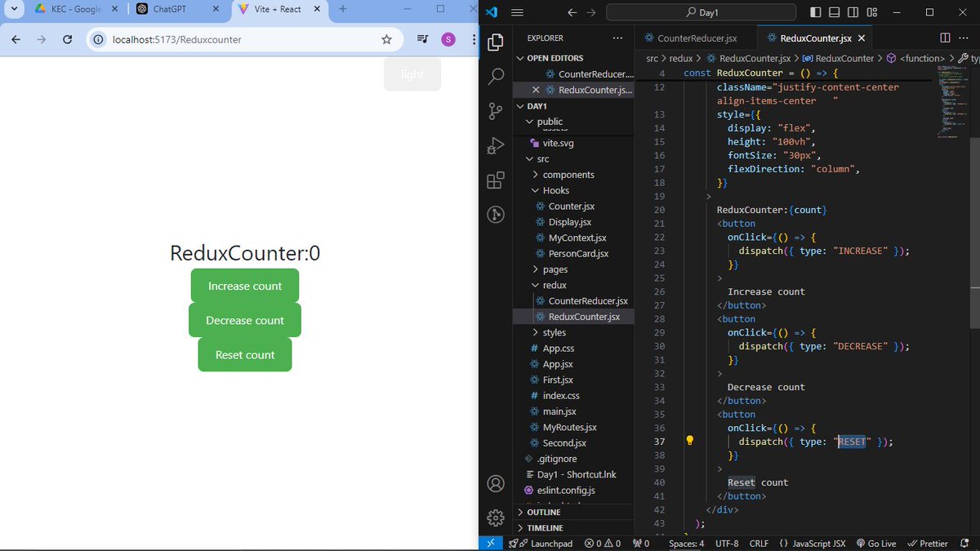Start the Go Live server
The height and width of the screenshot is (551, 980).
(x=875, y=543)
